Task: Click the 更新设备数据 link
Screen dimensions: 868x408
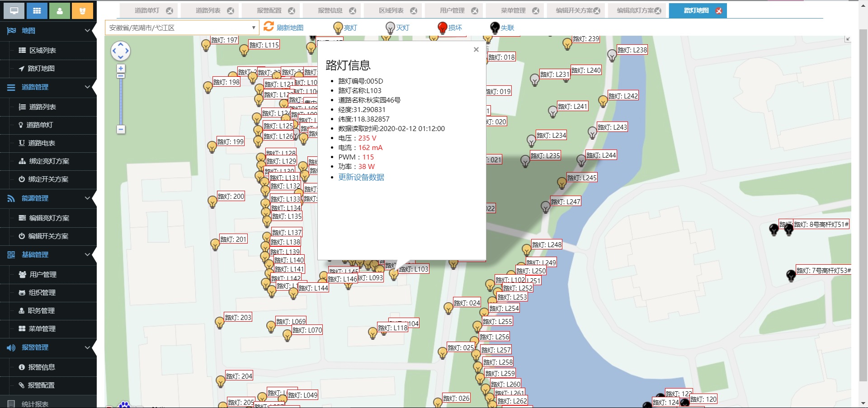Action: coord(361,177)
